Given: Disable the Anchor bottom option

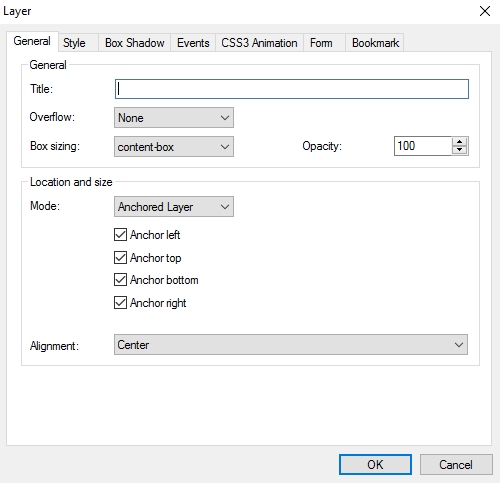Looking at the screenshot, I should 120,280.
